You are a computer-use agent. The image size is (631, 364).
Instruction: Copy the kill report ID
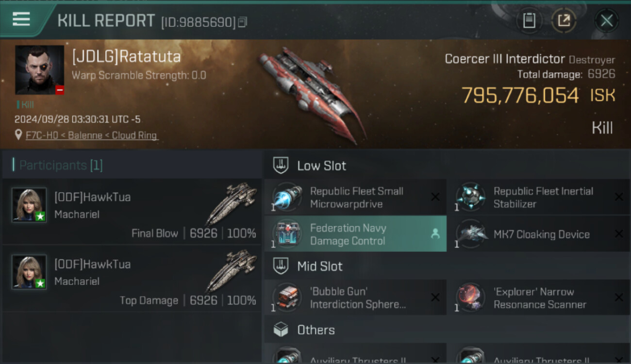tap(243, 22)
